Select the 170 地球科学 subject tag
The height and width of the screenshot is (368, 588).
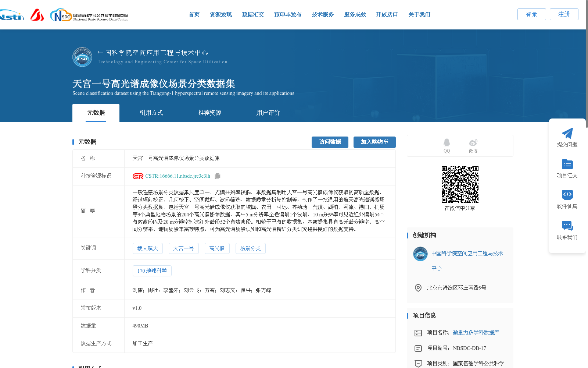(x=152, y=271)
